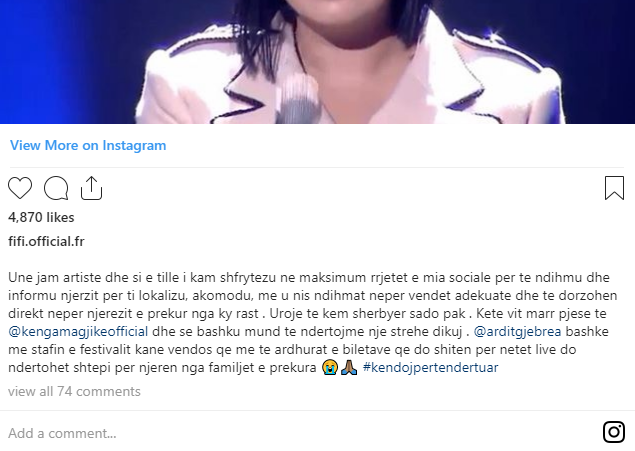
Task: Open the performer's post image
Action: [318, 62]
